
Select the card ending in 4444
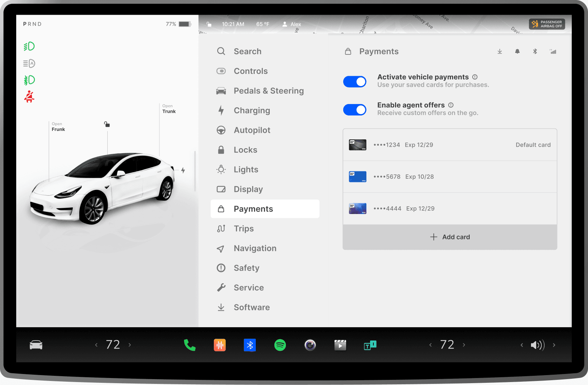coord(450,208)
